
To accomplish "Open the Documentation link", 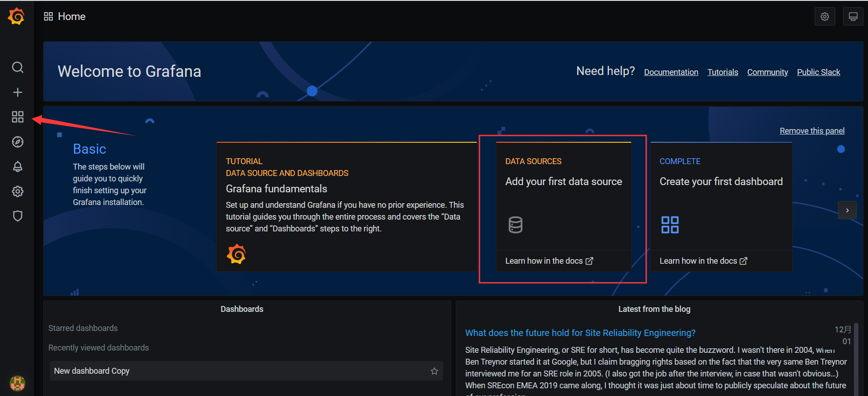I will 671,72.
